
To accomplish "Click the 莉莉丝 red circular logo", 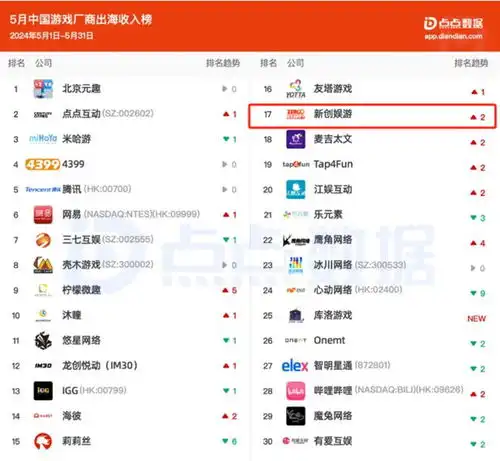I will coord(43,441).
